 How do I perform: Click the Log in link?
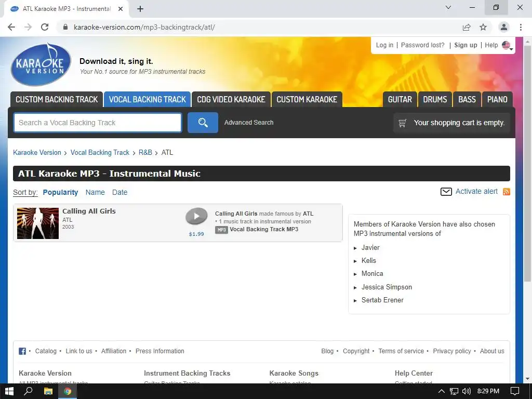point(384,45)
